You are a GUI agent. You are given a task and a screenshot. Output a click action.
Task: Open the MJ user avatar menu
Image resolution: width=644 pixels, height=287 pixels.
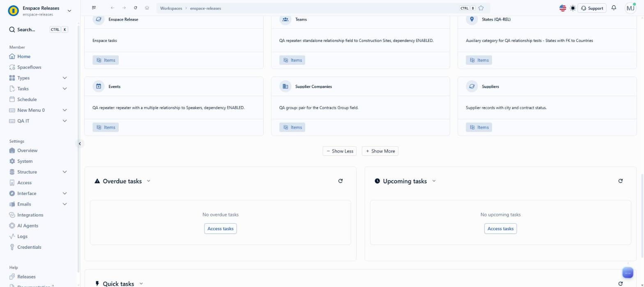tap(630, 8)
